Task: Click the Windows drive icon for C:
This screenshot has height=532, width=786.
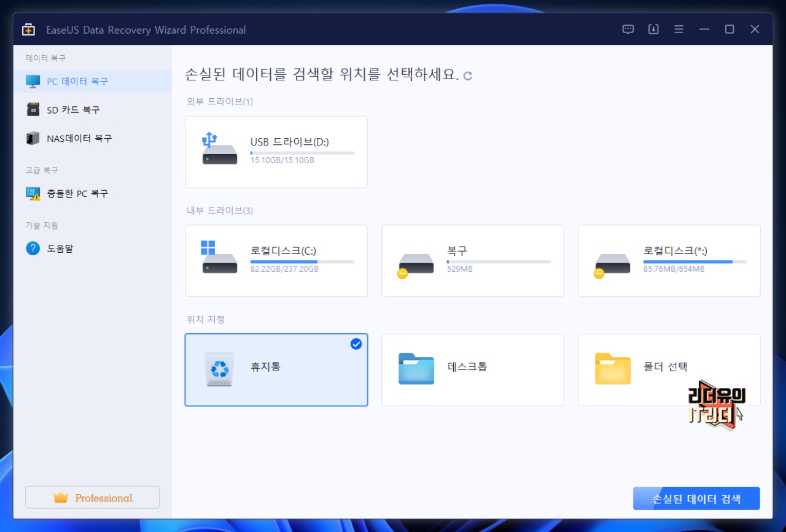Action: coord(219,257)
